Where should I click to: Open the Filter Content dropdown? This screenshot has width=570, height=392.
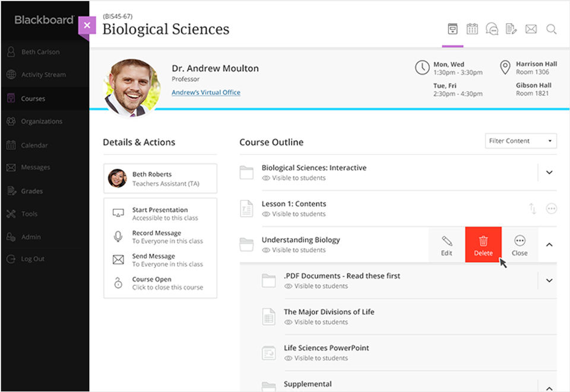click(521, 141)
